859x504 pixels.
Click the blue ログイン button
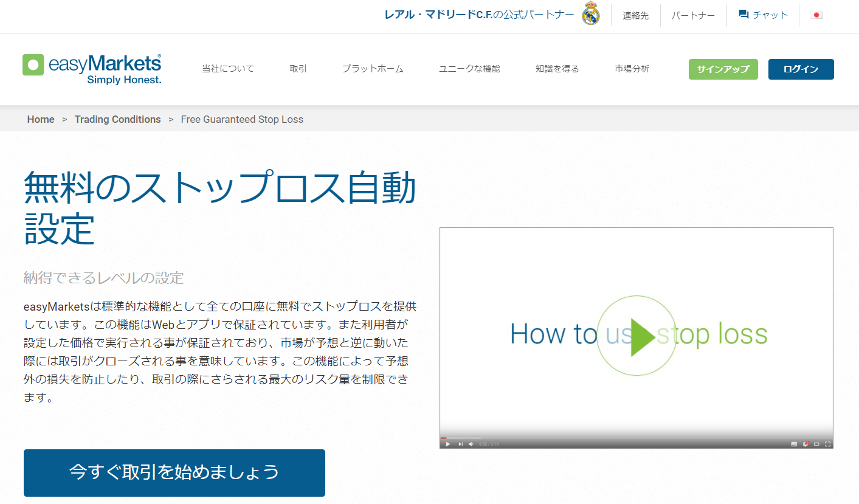(x=801, y=69)
